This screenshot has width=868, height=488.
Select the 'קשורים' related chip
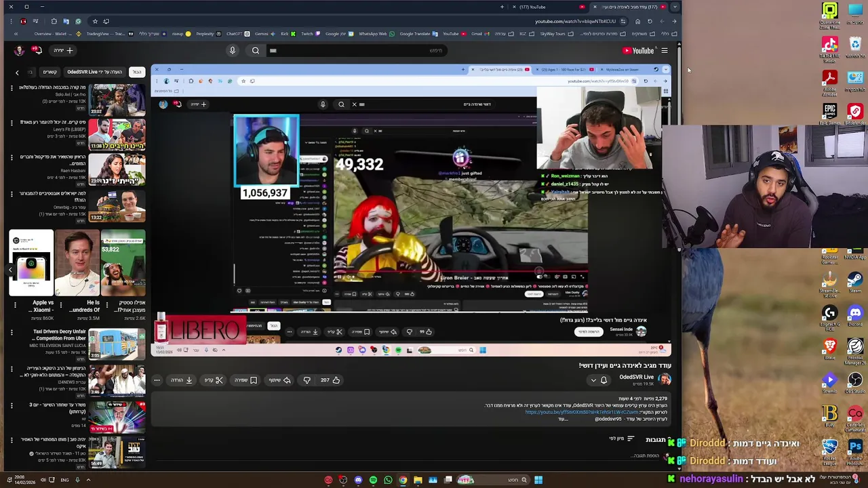pyautogui.click(x=50, y=72)
